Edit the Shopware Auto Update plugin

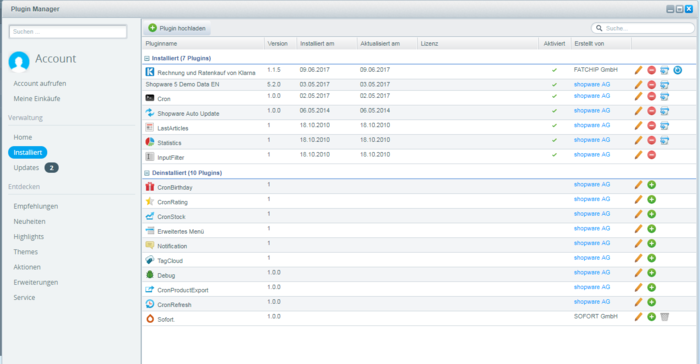pyautogui.click(x=638, y=111)
